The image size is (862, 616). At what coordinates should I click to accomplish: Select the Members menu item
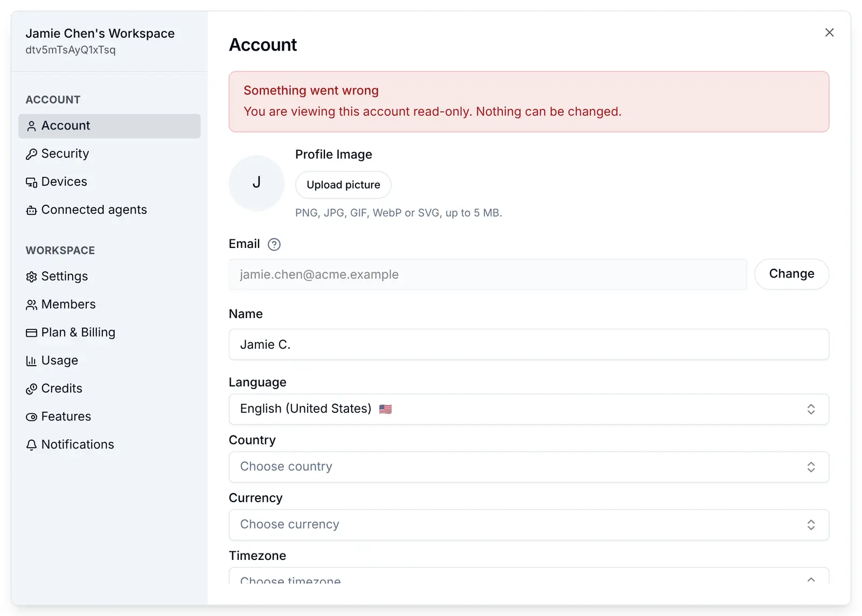click(x=109, y=305)
